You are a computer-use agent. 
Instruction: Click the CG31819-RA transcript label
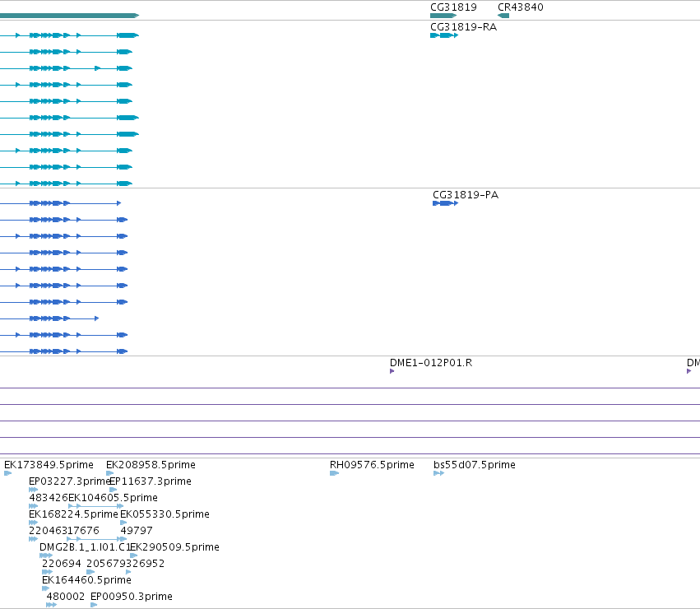(463, 27)
